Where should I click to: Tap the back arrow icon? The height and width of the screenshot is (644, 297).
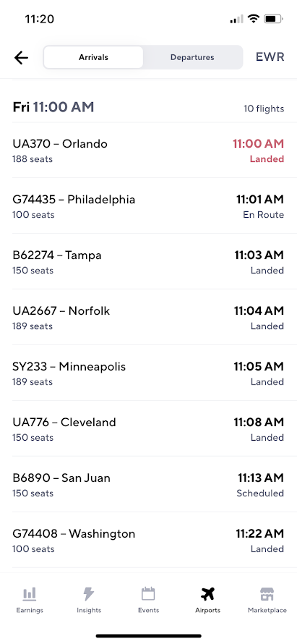(x=21, y=57)
